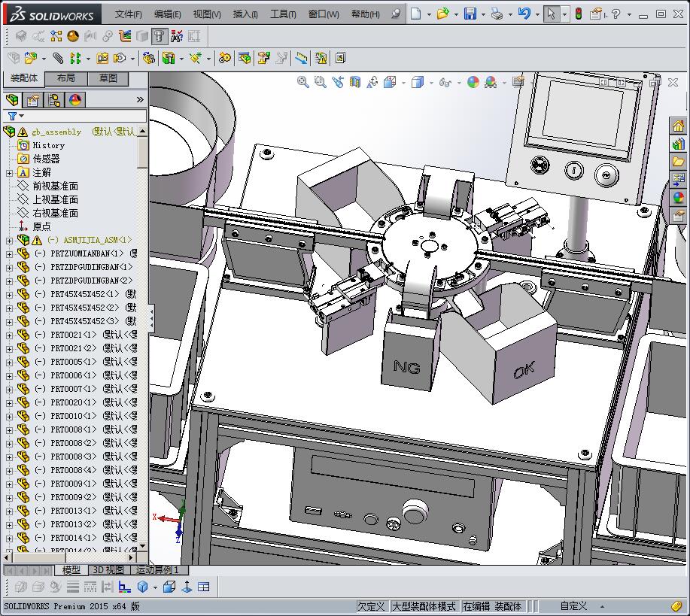Open the 工具(T) menu
The image size is (690, 616).
pos(283,14)
